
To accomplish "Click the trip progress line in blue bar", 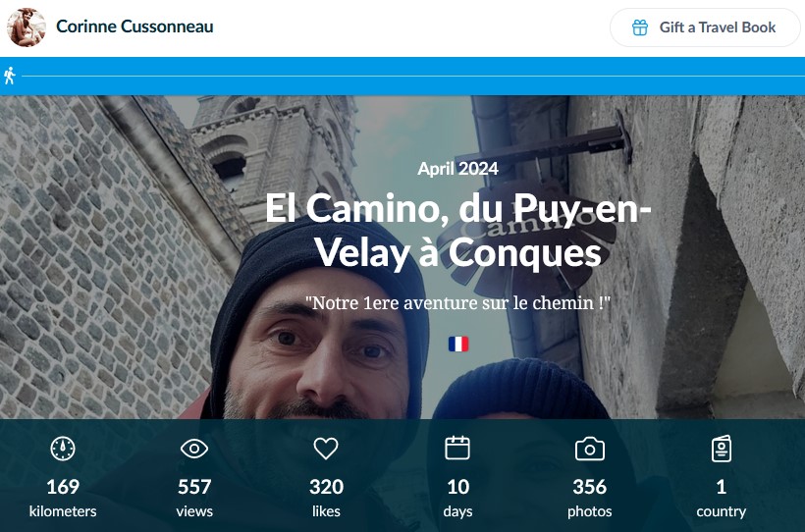I will 412,76.
